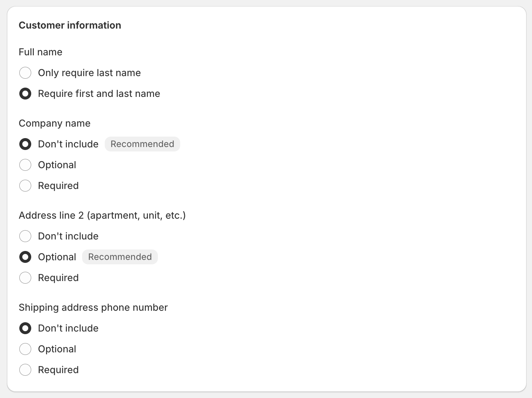Click the "Full name" section label

coord(40,52)
